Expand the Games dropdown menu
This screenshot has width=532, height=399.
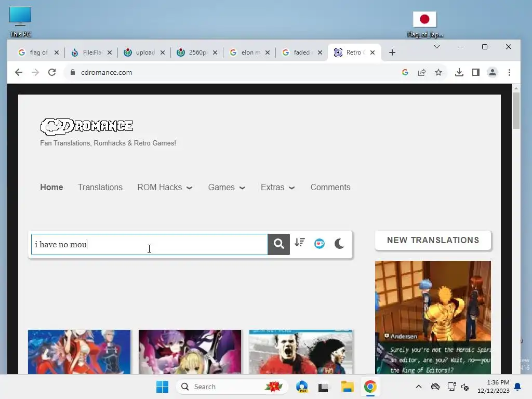[227, 187]
